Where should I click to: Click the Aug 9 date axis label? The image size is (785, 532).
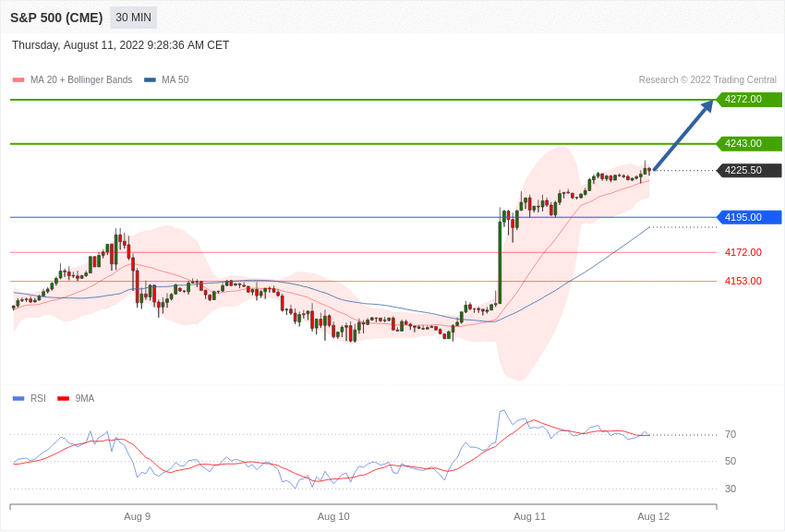pyautogui.click(x=138, y=517)
